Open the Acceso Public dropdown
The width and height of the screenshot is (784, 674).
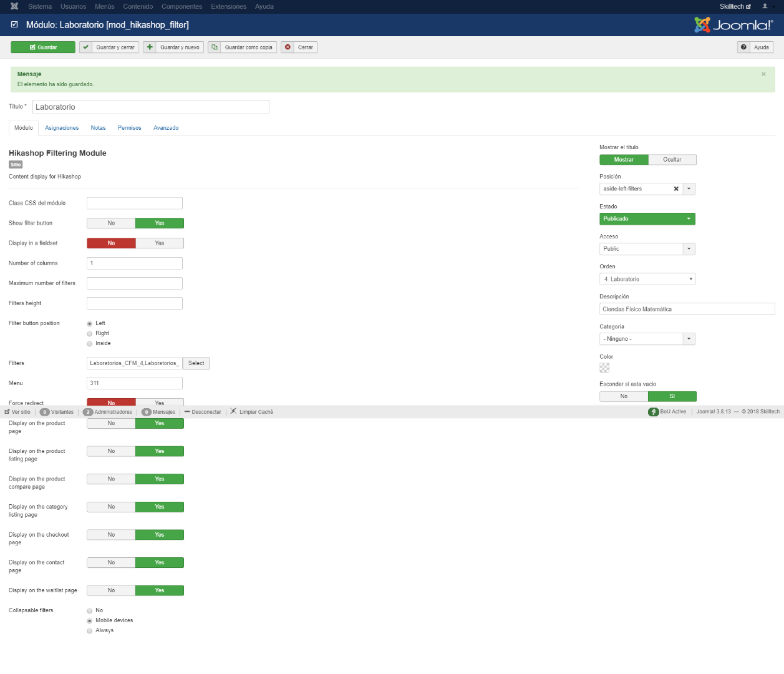tap(647, 249)
